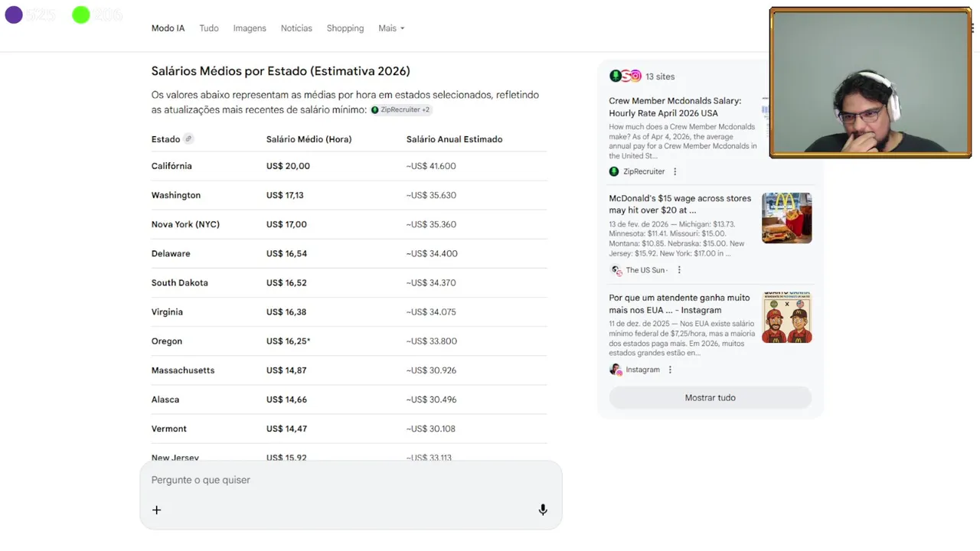Go to the Tudo results tab
This screenshot has height=551, width=980.
click(209, 28)
